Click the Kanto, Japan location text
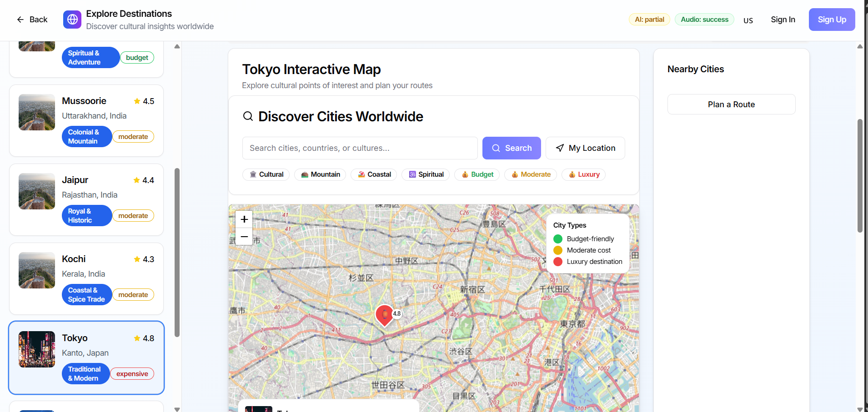This screenshot has width=868, height=412. coord(85,353)
